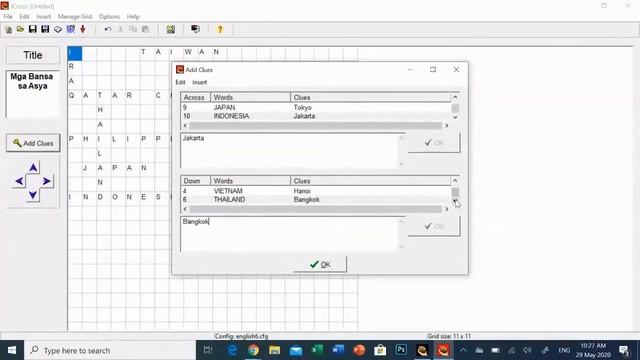This screenshot has height=360, width=640.
Task: Select the JAPAN row in Across list
Action: (x=316, y=107)
